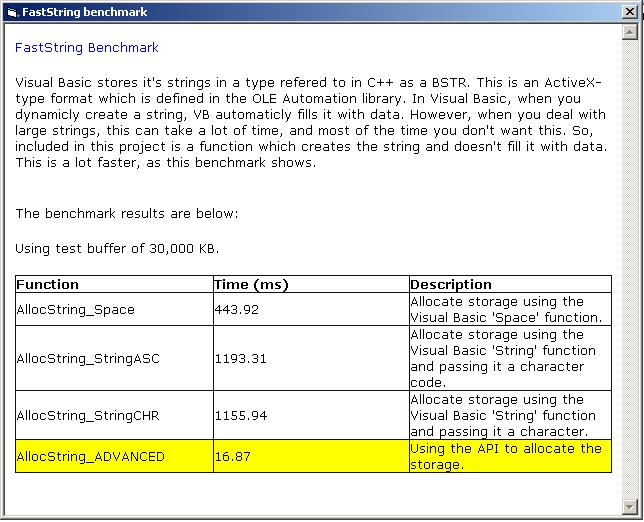
Task: Click the 'Using the API' description cell
Action: click(506, 456)
